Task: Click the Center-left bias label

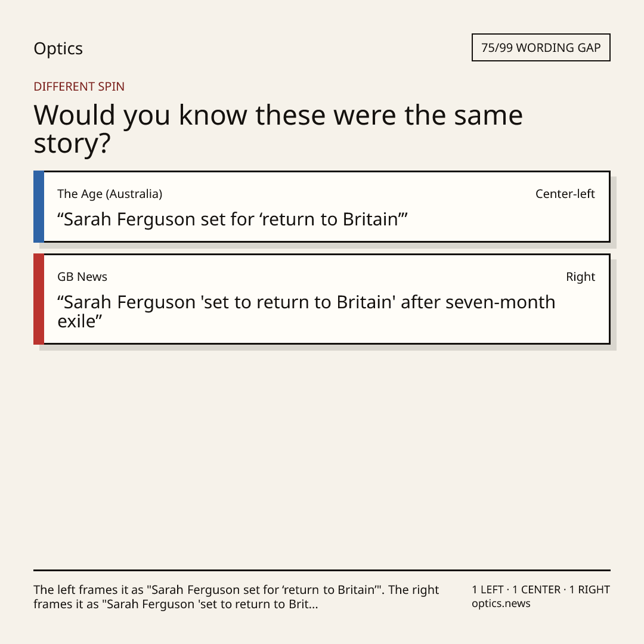Action: point(565,194)
